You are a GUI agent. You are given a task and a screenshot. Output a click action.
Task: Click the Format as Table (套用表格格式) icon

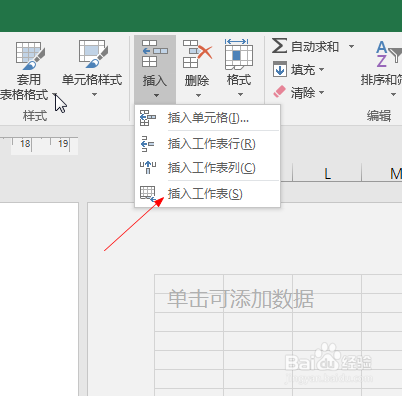click(30, 56)
